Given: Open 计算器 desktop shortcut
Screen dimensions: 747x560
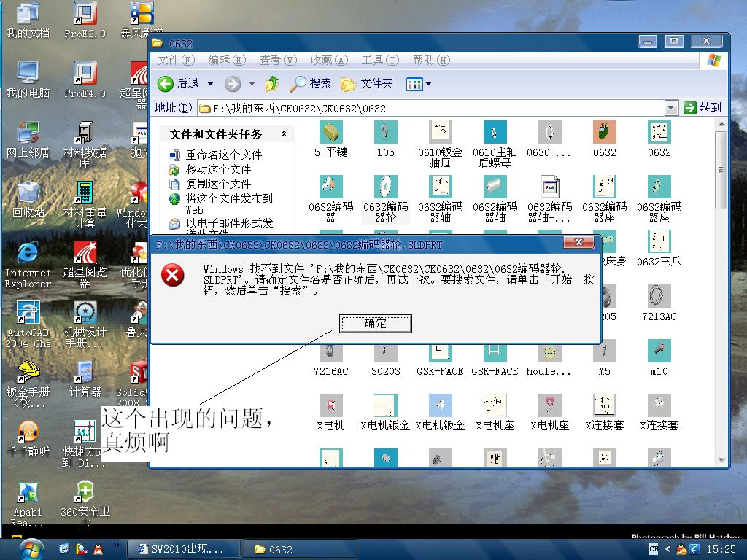Looking at the screenshot, I should tap(85, 378).
